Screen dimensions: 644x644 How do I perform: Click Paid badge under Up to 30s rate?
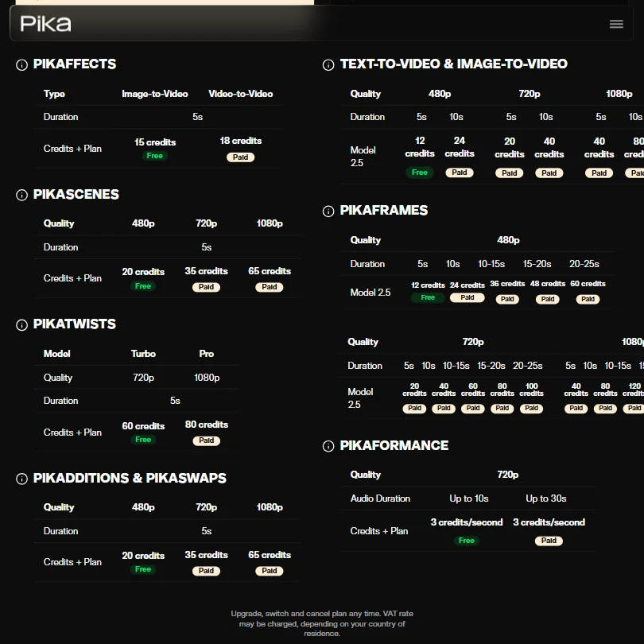click(549, 541)
